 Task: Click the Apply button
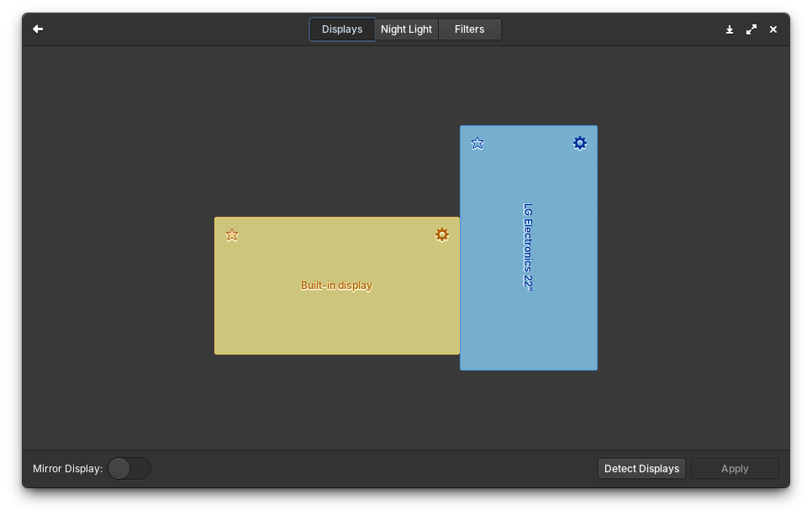[734, 468]
